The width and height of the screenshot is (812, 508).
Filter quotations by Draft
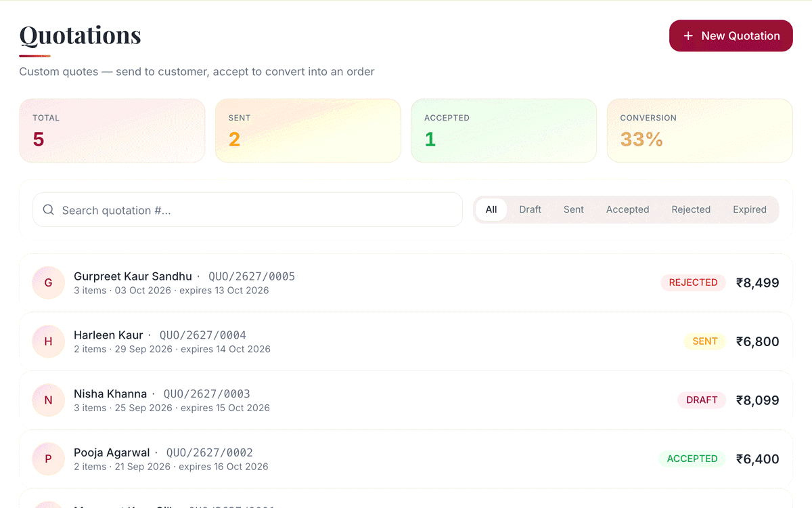(x=530, y=210)
